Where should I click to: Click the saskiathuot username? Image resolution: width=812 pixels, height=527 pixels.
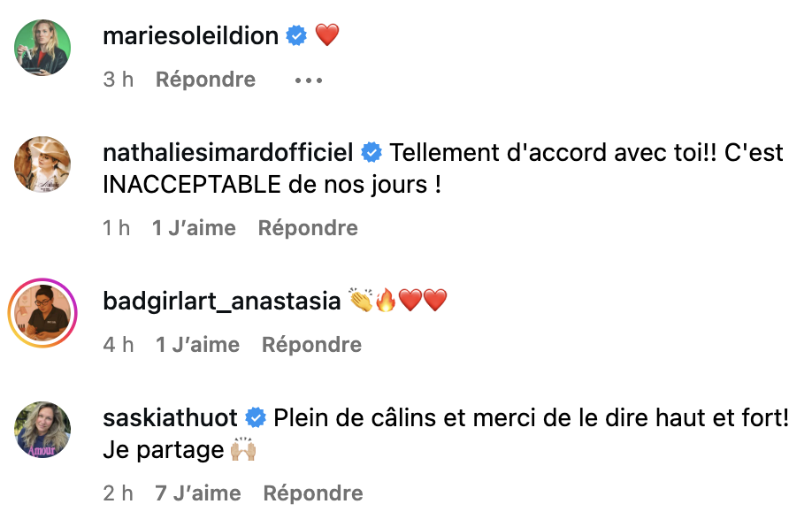click(x=170, y=418)
